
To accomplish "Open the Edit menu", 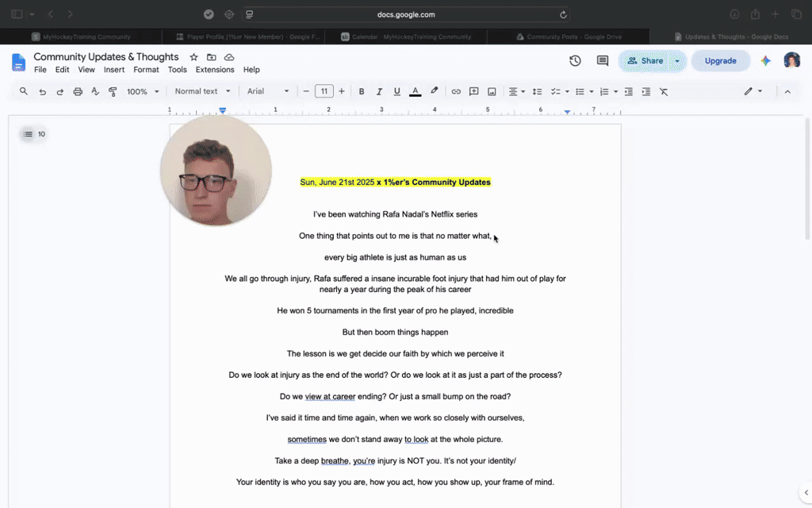I will [62, 70].
